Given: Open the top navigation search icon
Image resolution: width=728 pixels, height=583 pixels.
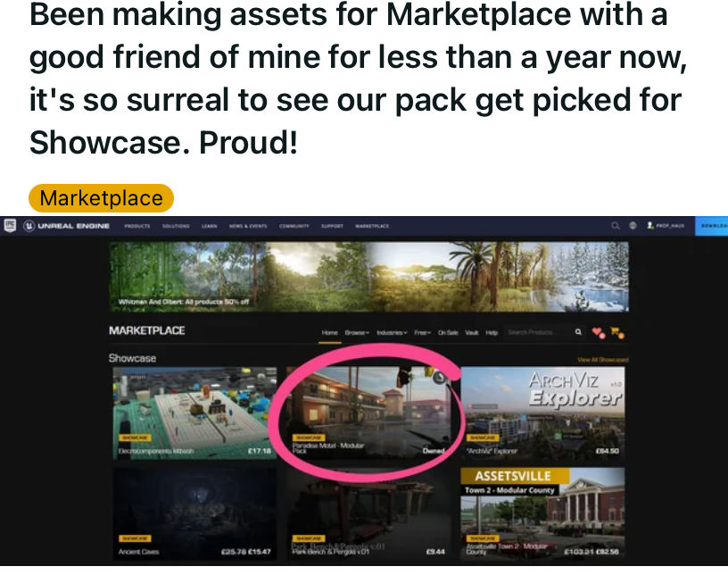Looking at the screenshot, I should click(616, 226).
